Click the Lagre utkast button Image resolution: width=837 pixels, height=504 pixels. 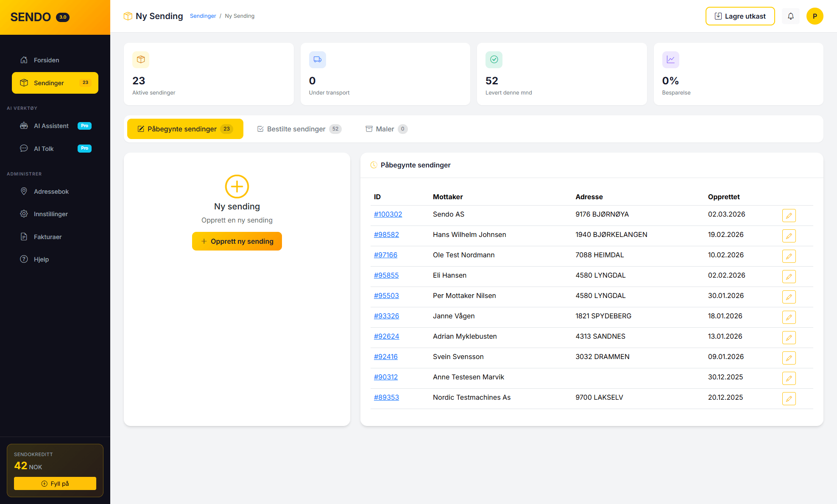point(740,16)
